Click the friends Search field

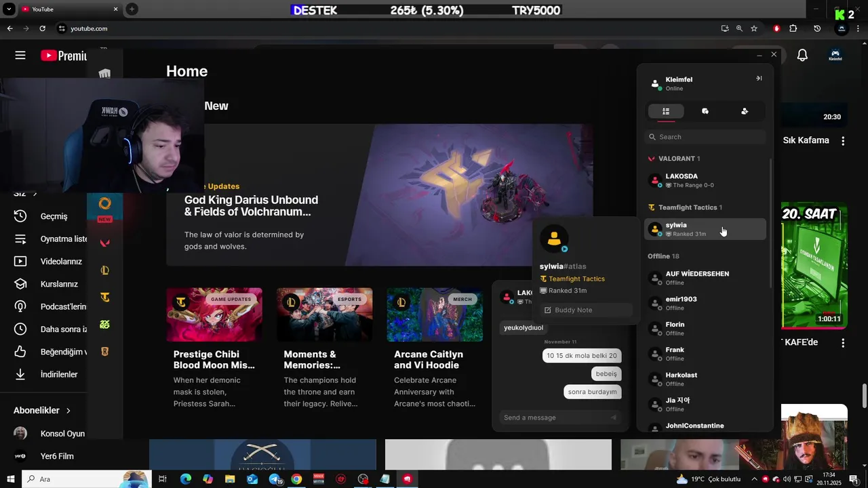(x=705, y=137)
